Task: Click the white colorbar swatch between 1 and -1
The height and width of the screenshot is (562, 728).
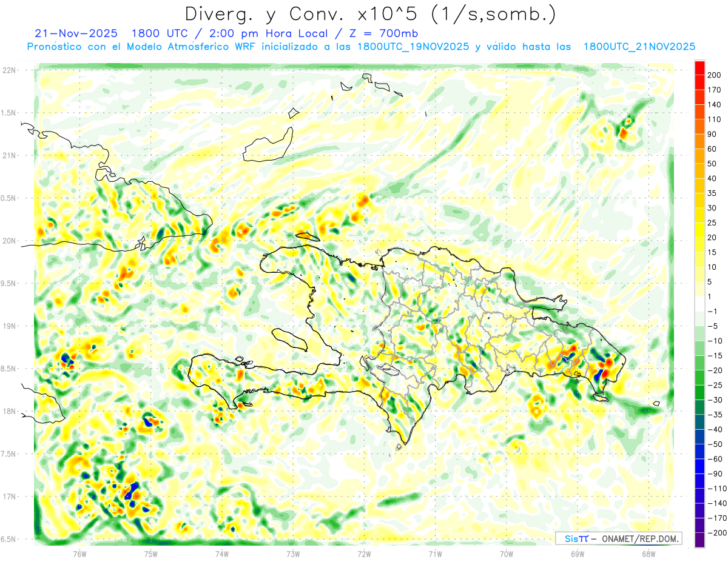Action: 699,304
